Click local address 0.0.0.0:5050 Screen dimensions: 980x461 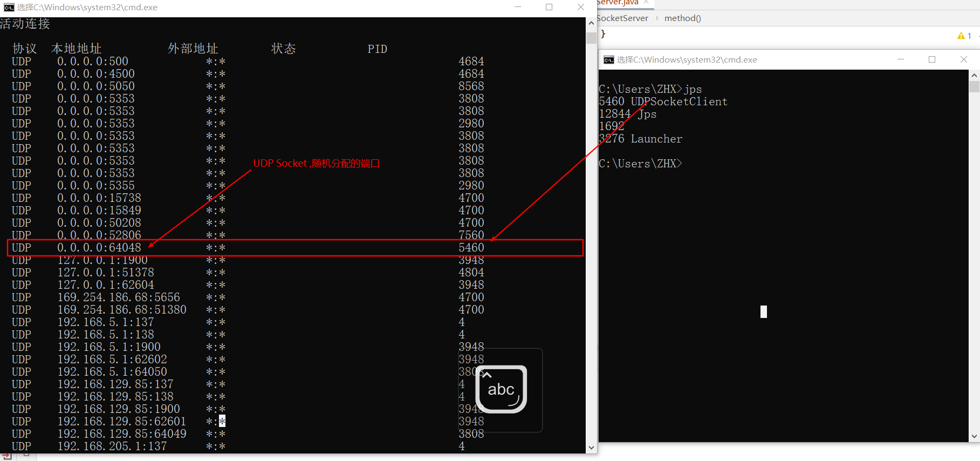pyautogui.click(x=96, y=86)
